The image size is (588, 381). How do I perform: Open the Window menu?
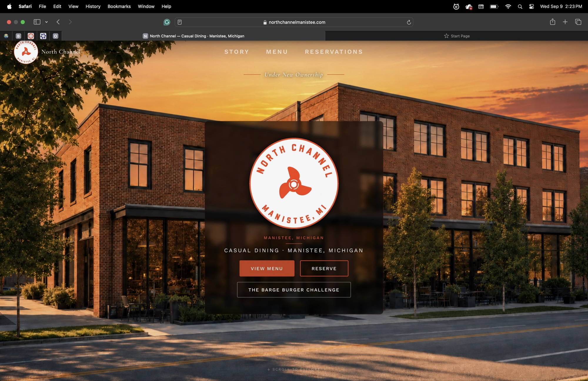tap(146, 6)
